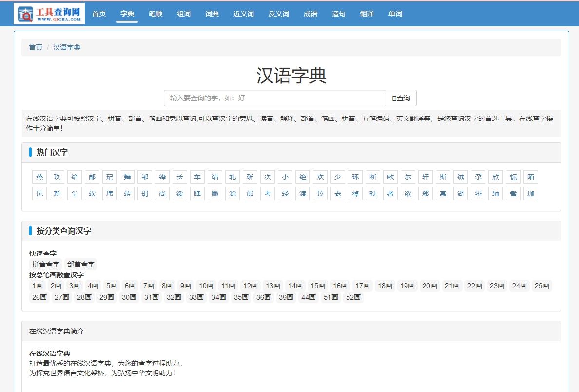Browse characters with 15画 strokes
Screen dimensions: 579x392
318,286
